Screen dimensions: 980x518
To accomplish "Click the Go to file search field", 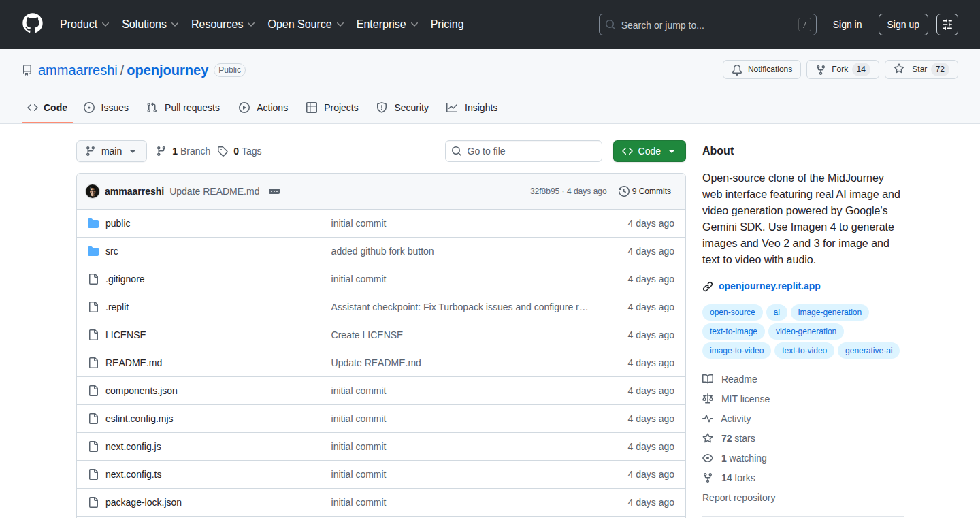I will click(x=523, y=151).
